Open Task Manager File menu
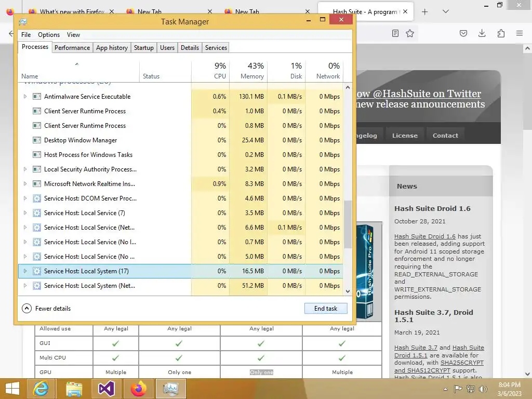 pos(26,35)
